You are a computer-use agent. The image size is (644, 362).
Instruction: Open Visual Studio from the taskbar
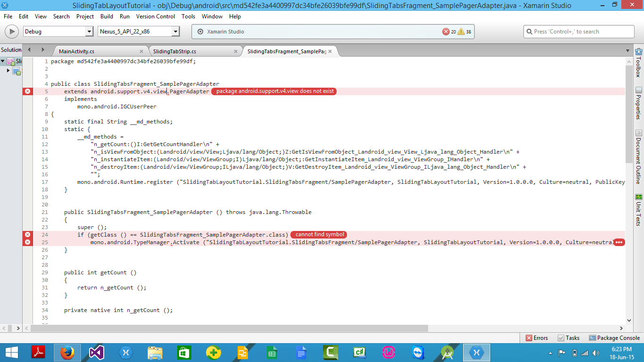pos(97,353)
